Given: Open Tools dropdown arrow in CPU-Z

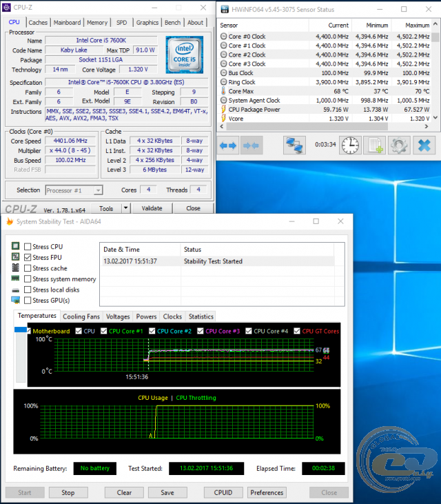Looking at the screenshot, I should coord(125,208).
